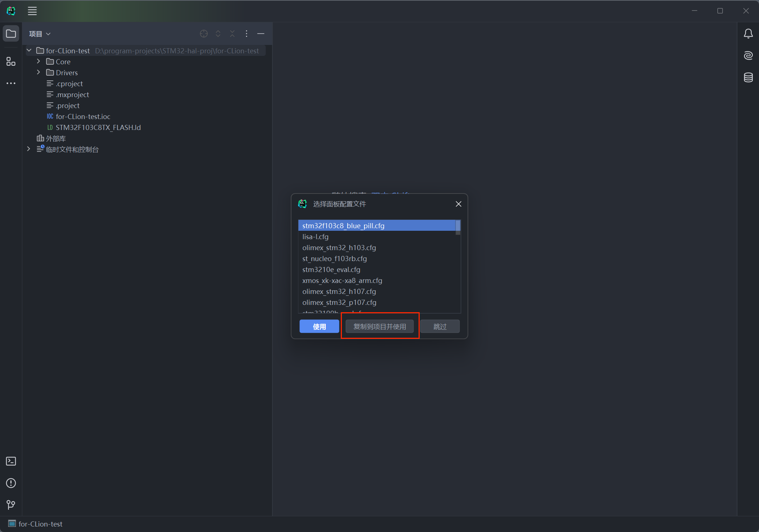Select the .mxproject file

coord(68,95)
